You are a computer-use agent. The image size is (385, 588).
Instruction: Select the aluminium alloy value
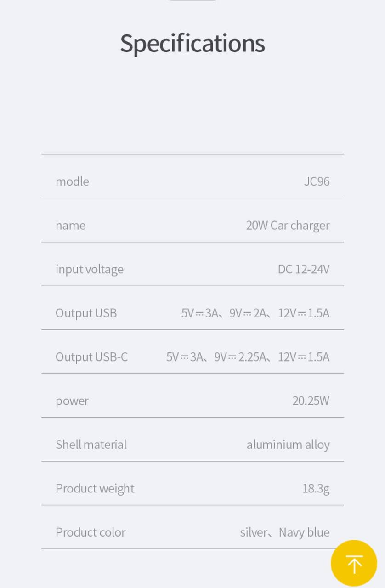(x=288, y=445)
